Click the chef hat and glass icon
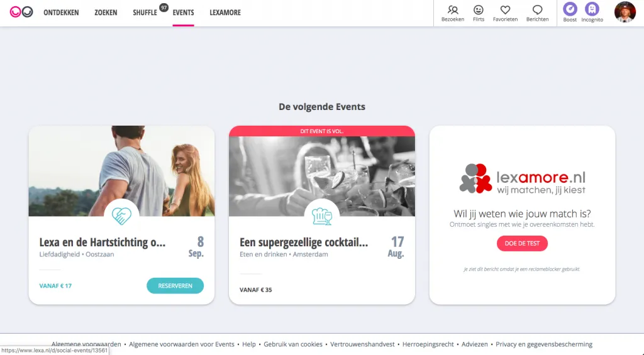Viewport: 644px width, 355px height. point(322,216)
